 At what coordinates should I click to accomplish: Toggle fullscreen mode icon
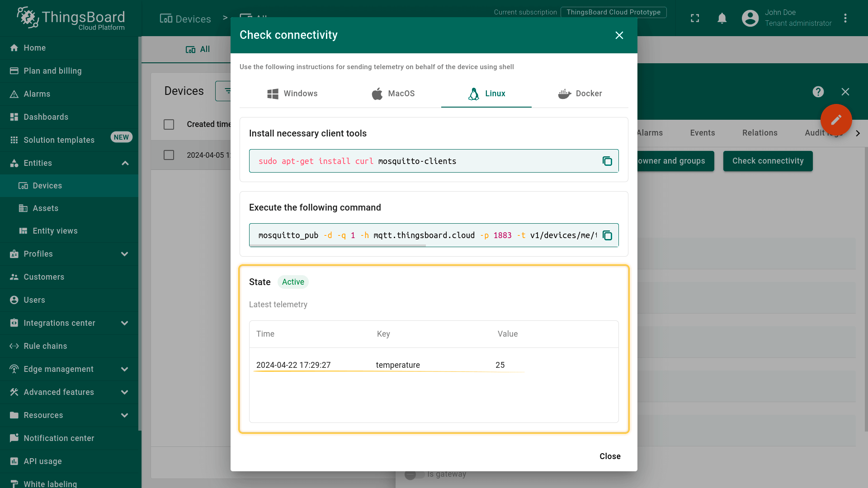(695, 18)
